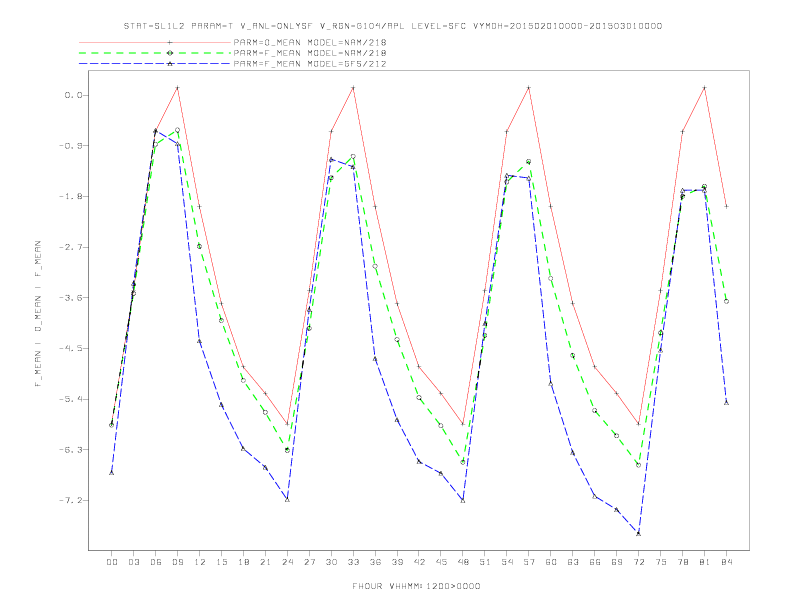Click the vertical axis label F_MEAN | O_MEAN | F_MEAN

tap(38, 314)
